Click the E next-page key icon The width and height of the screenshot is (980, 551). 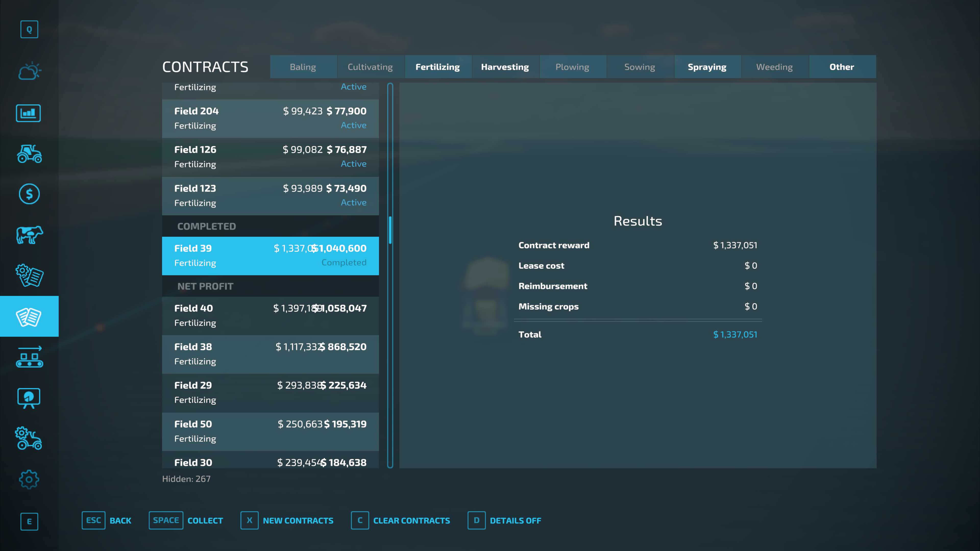point(29,521)
